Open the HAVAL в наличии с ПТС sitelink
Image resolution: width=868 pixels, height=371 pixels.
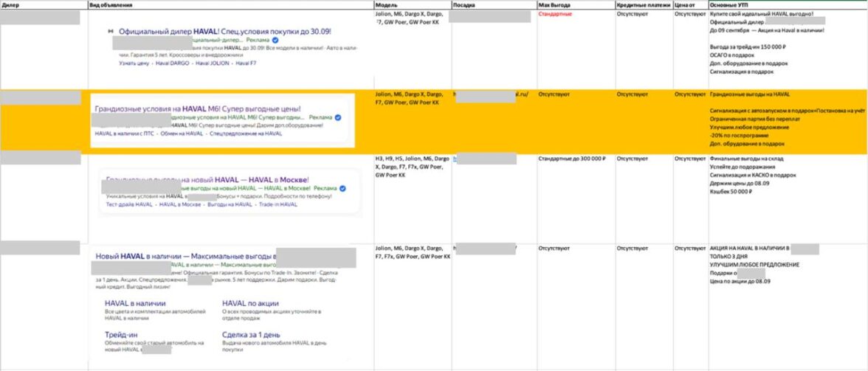click(125, 134)
